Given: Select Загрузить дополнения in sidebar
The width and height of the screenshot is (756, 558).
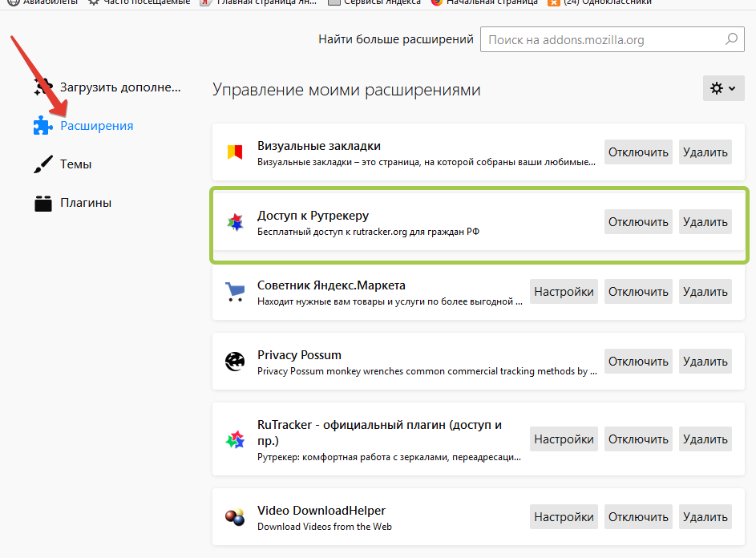Looking at the screenshot, I should click(120, 87).
